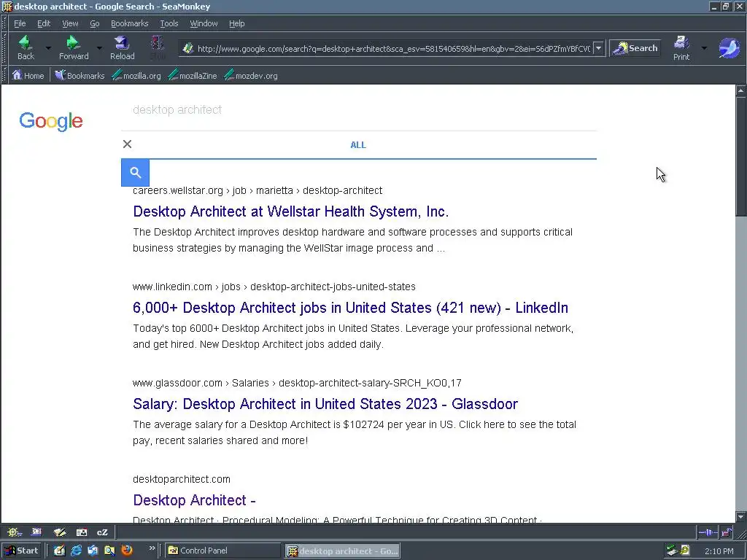Open the Windows Start menu
The width and height of the screenshot is (747, 560).
[x=21, y=551]
